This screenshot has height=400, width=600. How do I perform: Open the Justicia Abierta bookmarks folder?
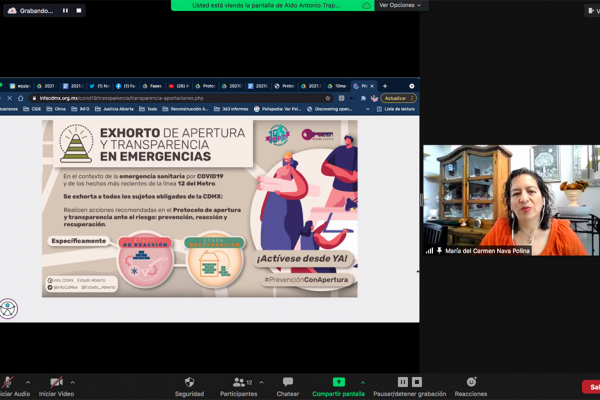pos(114,109)
